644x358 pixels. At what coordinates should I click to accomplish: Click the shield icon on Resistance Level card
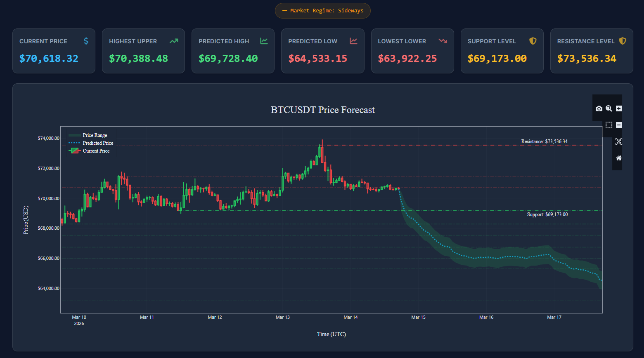(x=622, y=41)
